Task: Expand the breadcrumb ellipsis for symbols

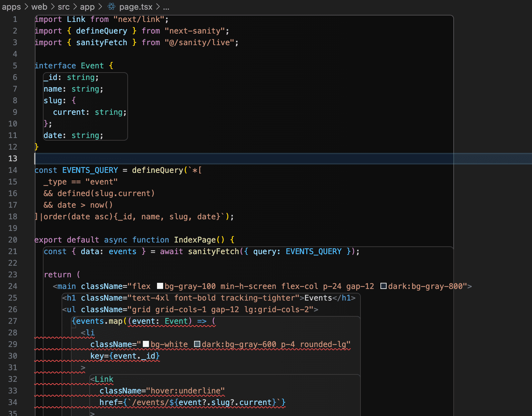Action: point(166,7)
